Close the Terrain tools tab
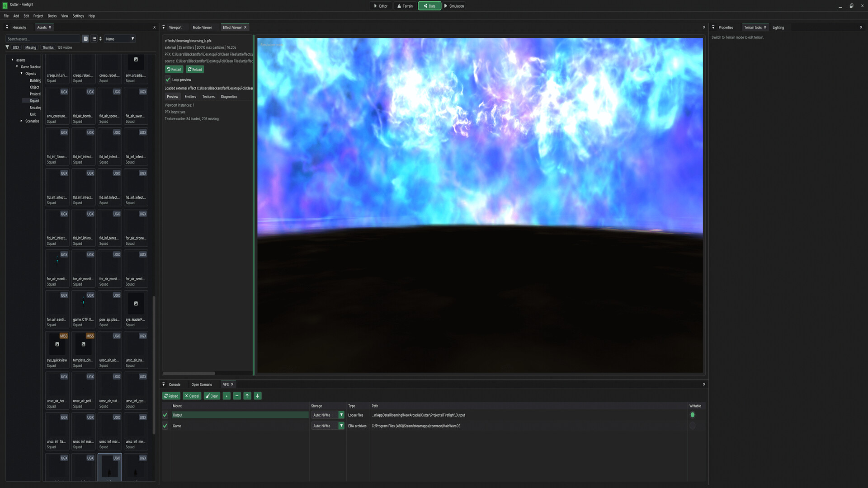The image size is (868, 488). coord(765,27)
